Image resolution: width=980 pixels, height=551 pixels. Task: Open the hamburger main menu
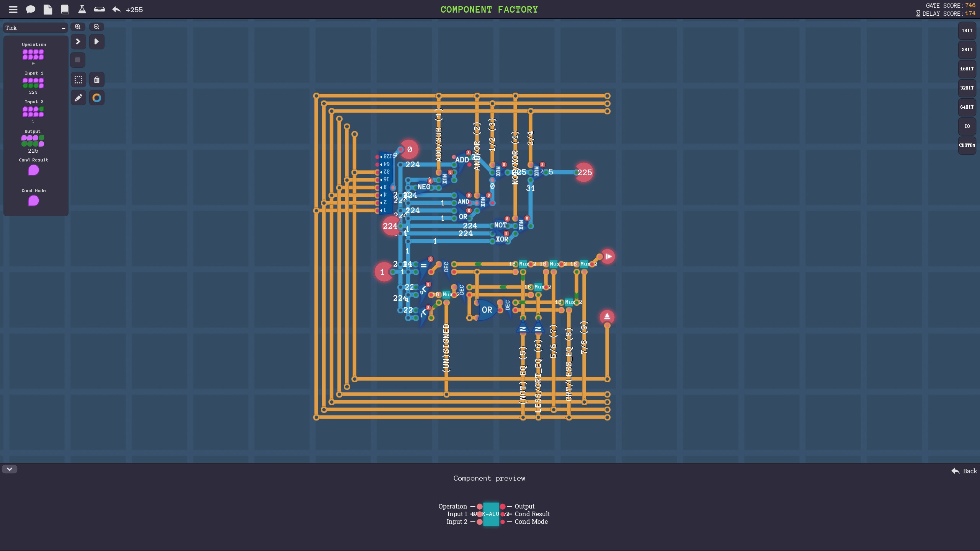pos(13,10)
